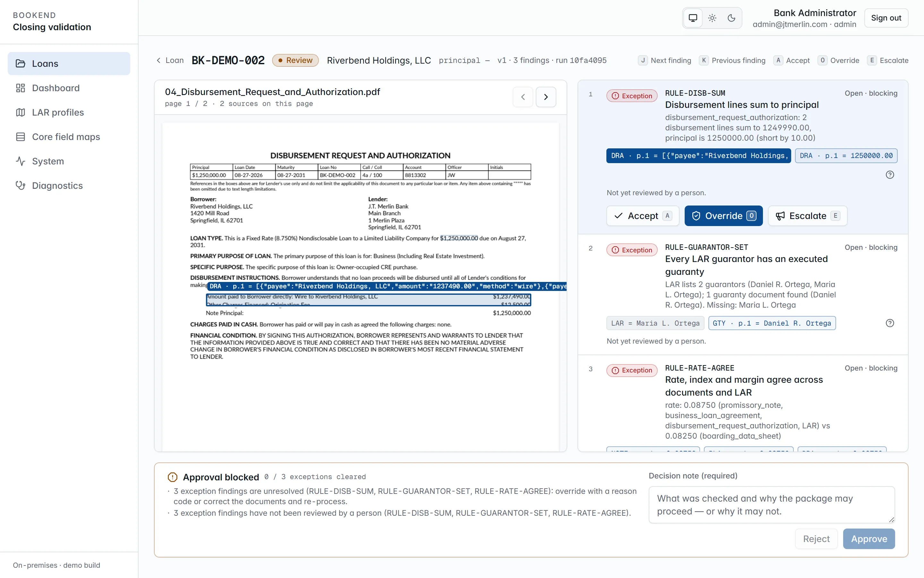924x578 pixels.
Task: Click Exception badge of RULE-GUARANTOR-SET
Action: point(632,250)
